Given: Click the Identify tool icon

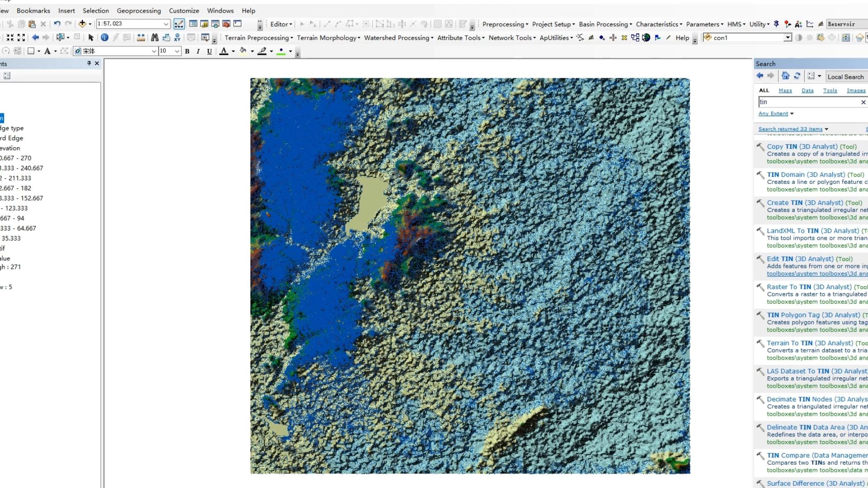Looking at the screenshot, I should tap(104, 38).
